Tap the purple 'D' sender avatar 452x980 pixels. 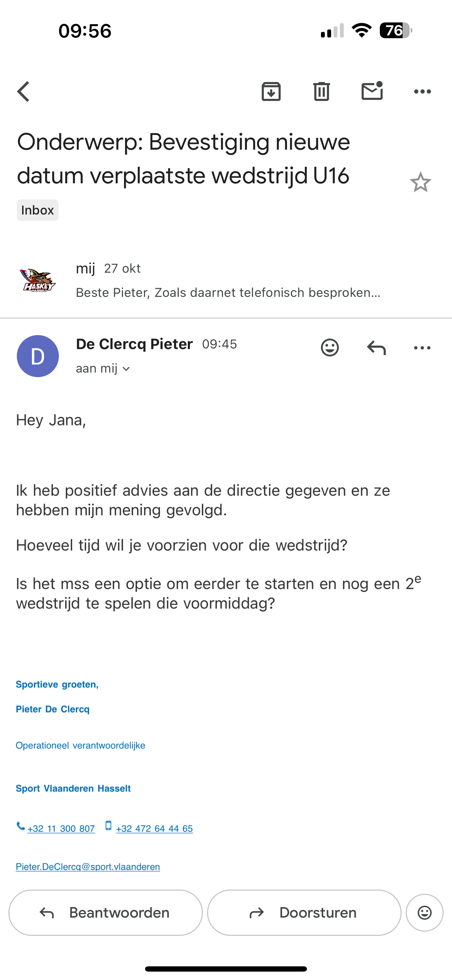coord(38,356)
